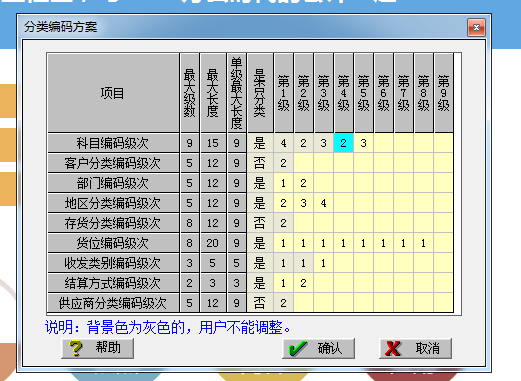Select 第2级 cell of 客户分类编码级次

303,163
